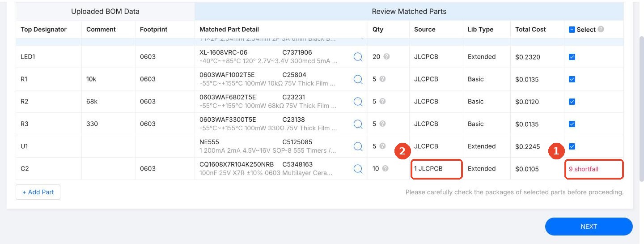Open part search for R2 row
Image resolution: width=644 pixels, height=244 pixels.
tap(358, 102)
